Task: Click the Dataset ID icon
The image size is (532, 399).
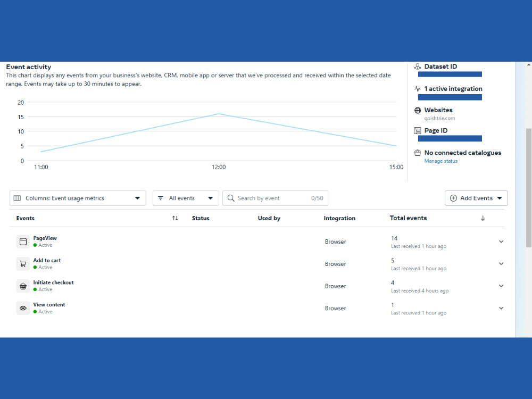Action: (418, 67)
